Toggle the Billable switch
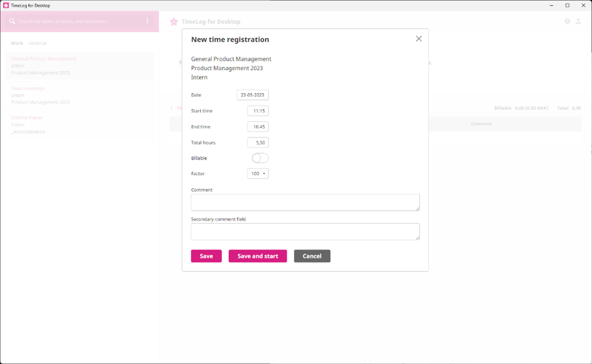592x364 pixels. click(x=260, y=158)
